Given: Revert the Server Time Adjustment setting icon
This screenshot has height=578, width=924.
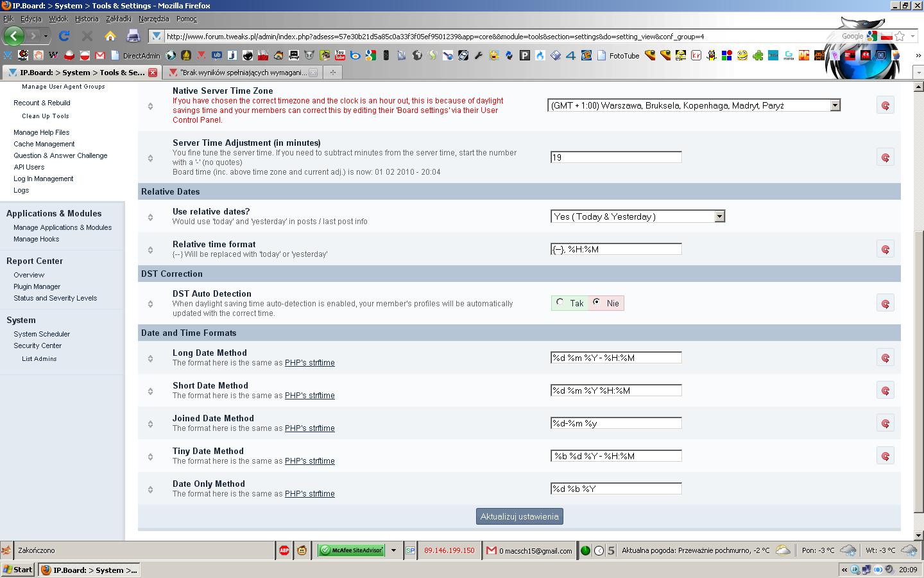Looking at the screenshot, I should pos(885,157).
